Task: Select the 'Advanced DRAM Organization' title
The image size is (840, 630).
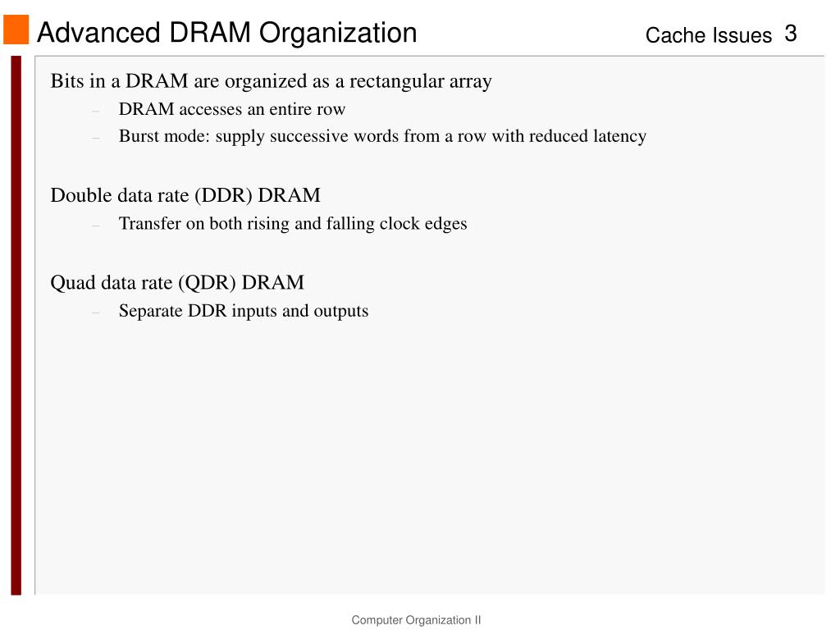Action: click(226, 33)
